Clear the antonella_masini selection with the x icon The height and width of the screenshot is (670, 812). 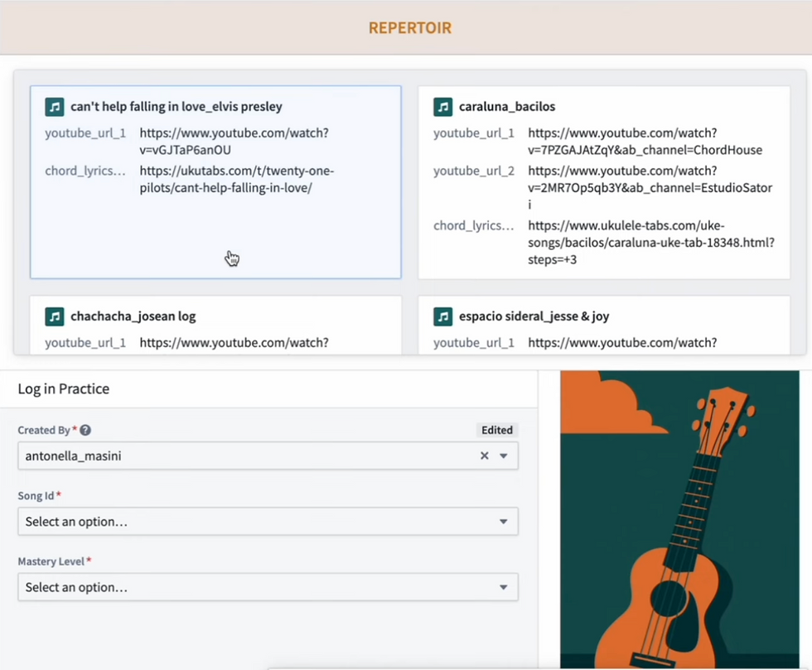pos(484,455)
